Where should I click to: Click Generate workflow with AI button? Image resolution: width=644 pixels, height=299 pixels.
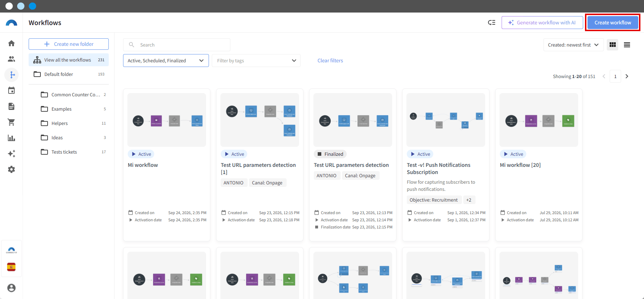coord(542,23)
